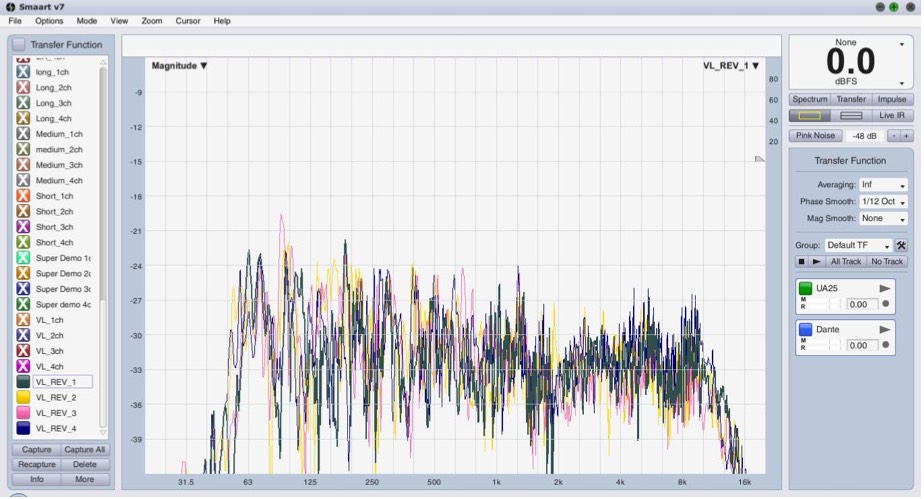Click the X icon next to VL_1ch
Image resolution: width=924 pixels, height=499 pixels.
[x=23, y=320]
